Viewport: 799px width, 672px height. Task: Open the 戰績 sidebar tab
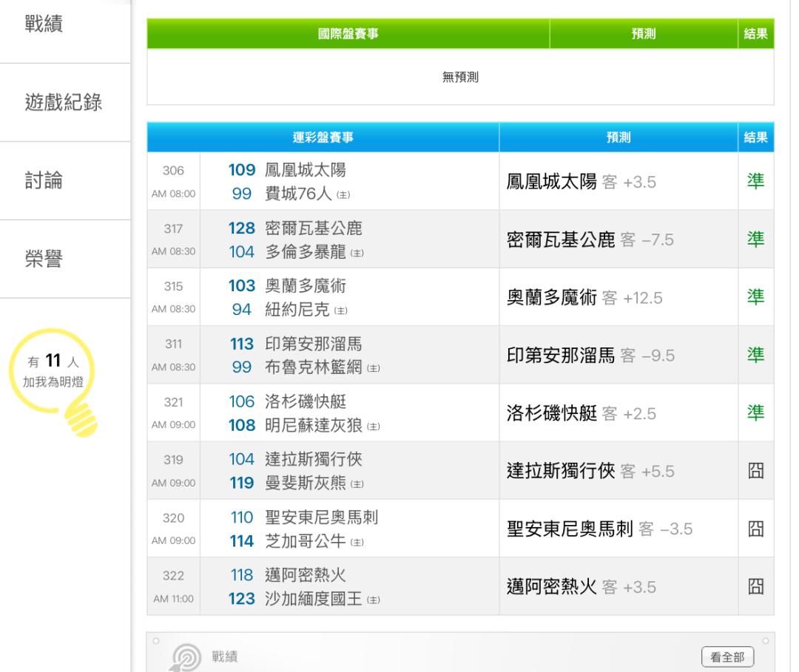tap(44, 24)
